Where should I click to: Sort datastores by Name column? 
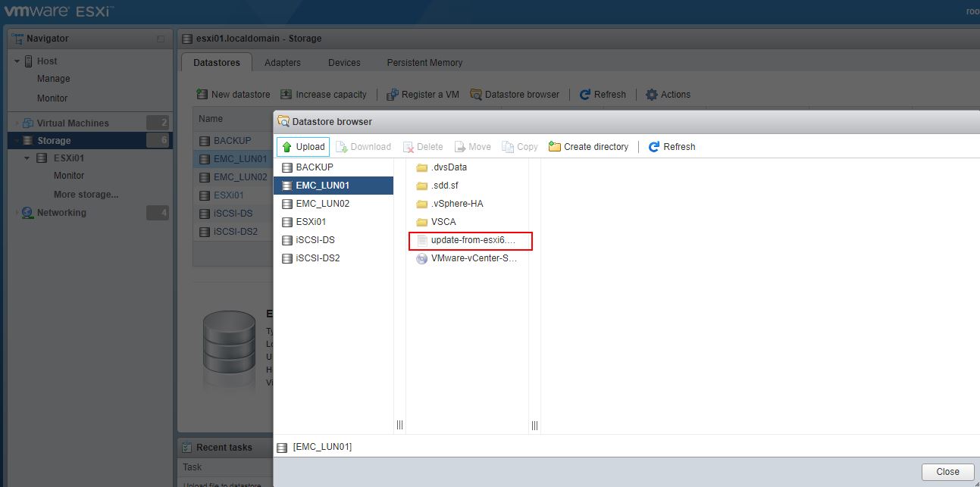[x=211, y=119]
